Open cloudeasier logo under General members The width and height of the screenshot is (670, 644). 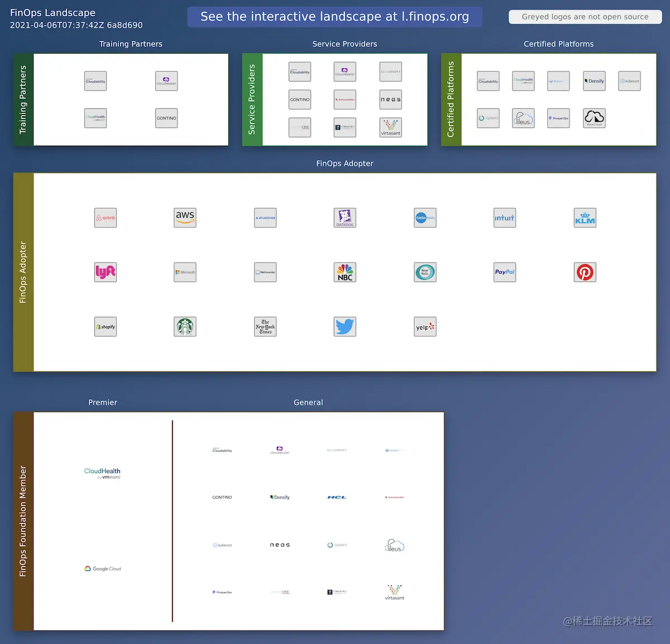click(x=280, y=450)
